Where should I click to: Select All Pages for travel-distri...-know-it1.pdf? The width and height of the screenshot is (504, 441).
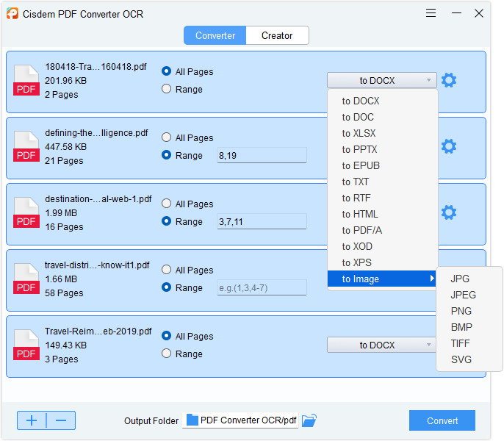tap(166, 270)
